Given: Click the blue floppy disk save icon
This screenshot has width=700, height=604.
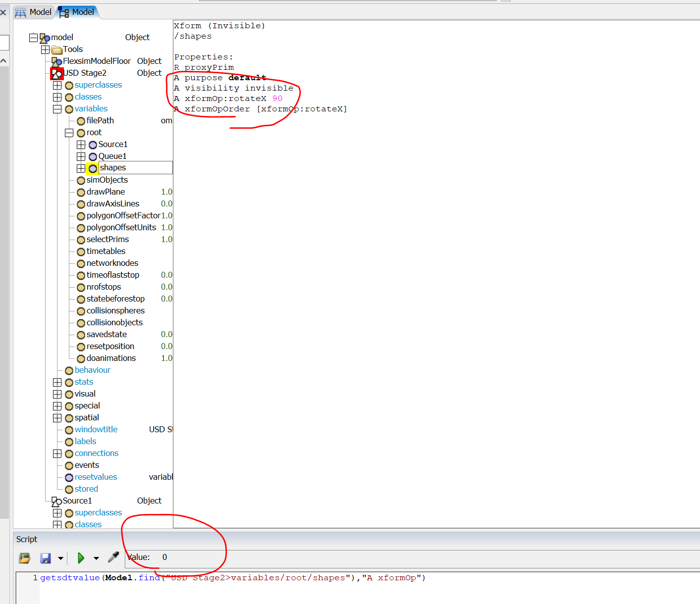Looking at the screenshot, I should (x=46, y=558).
